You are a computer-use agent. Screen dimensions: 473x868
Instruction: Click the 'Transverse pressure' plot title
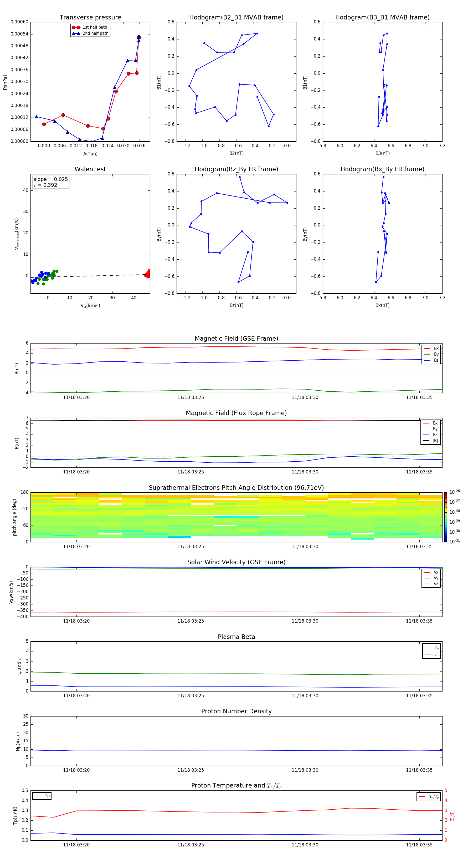click(90, 18)
